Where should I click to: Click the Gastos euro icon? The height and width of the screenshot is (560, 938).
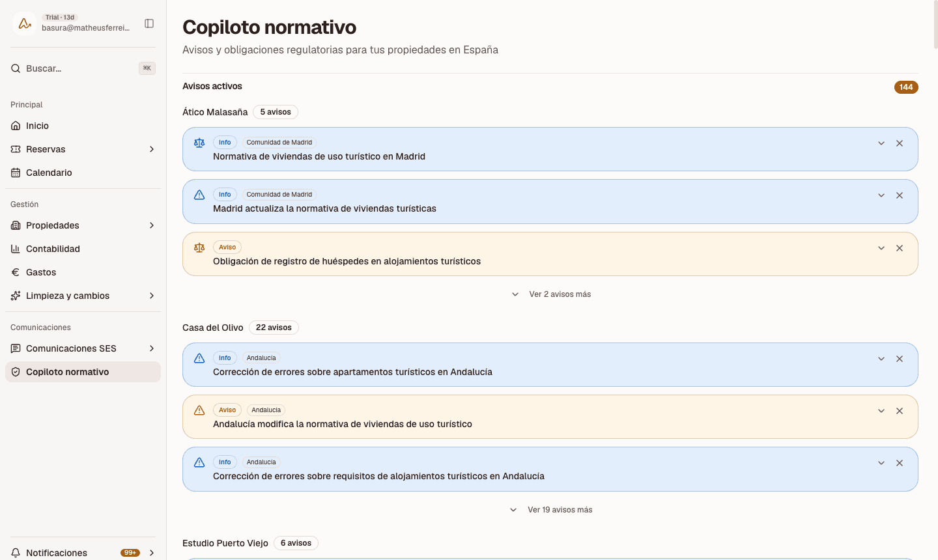coord(16,272)
